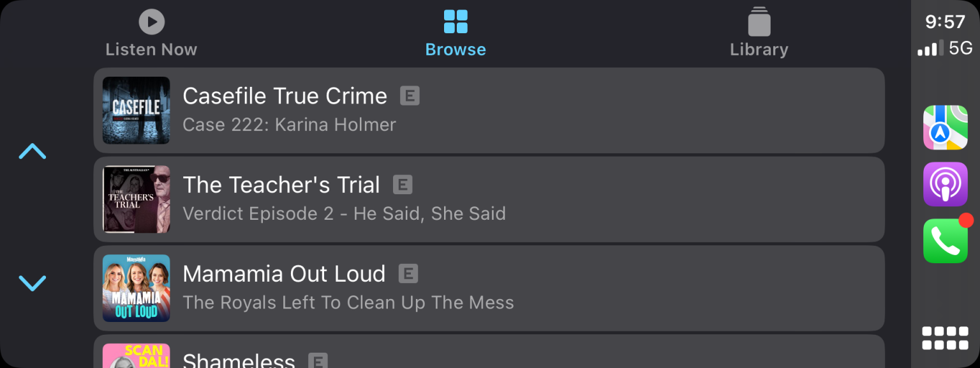Open the Listen Now play icon
Screen dimensions: 980x368
151,22
